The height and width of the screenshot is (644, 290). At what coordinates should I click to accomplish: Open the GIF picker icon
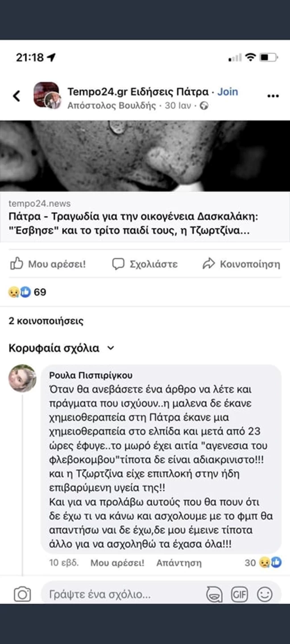coord(239,594)
